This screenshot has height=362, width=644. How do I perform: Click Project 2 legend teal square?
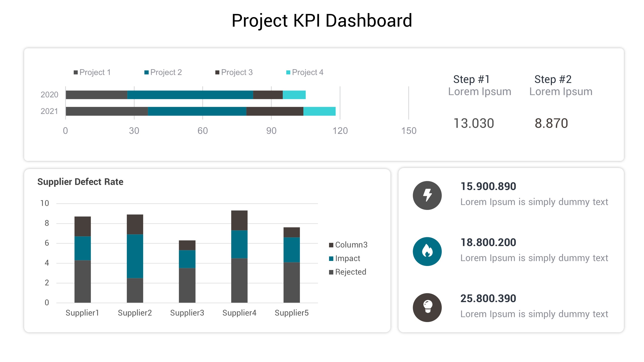[x=146, y=73]
